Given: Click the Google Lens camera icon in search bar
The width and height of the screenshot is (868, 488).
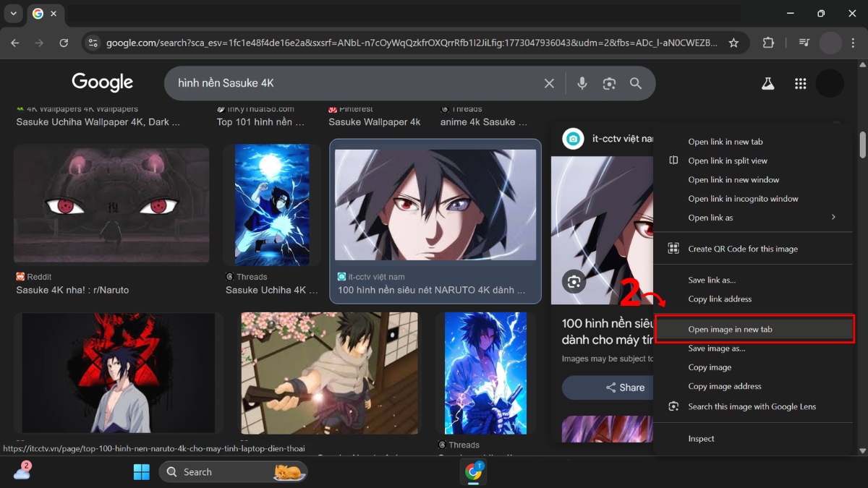Looking at the screenshot, I should click(609, 83).
